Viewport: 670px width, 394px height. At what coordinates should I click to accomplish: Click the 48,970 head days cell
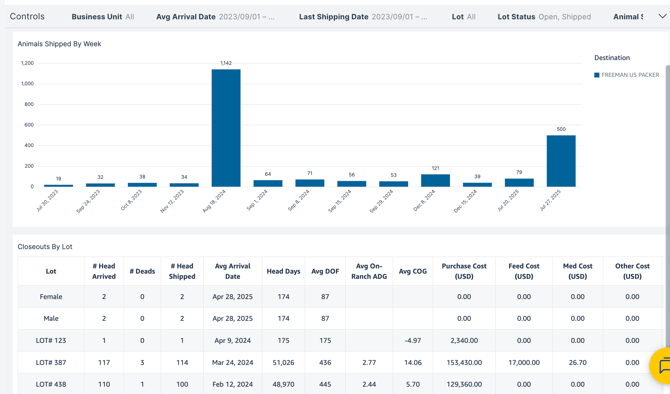point(283,384)
